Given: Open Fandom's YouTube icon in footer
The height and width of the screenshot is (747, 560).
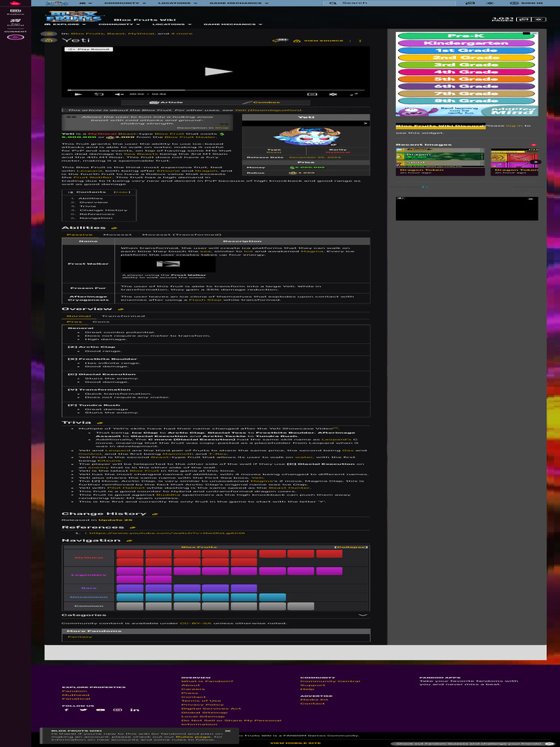Looking at the screenshot, I should pyautogui.click(x=101, y=711).
